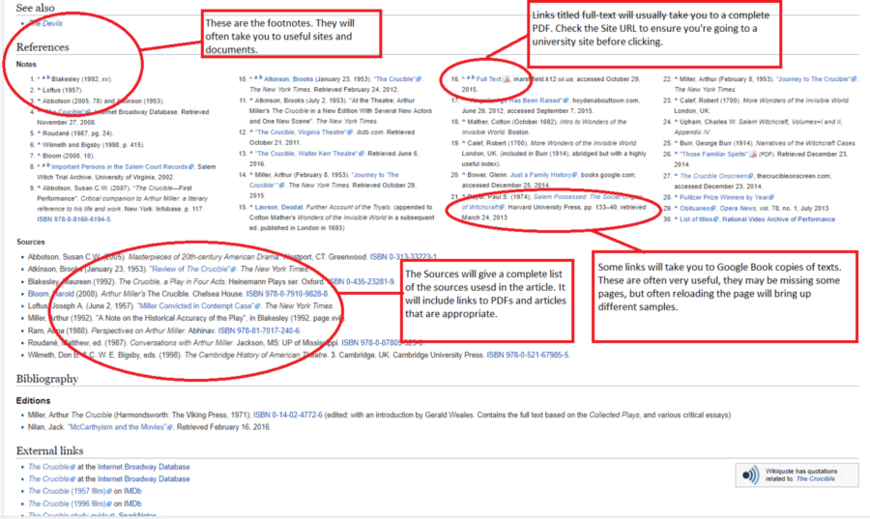This screenshot has width=870, height=519.
Task: Click the References section heading
Action: tap(43, 47)
